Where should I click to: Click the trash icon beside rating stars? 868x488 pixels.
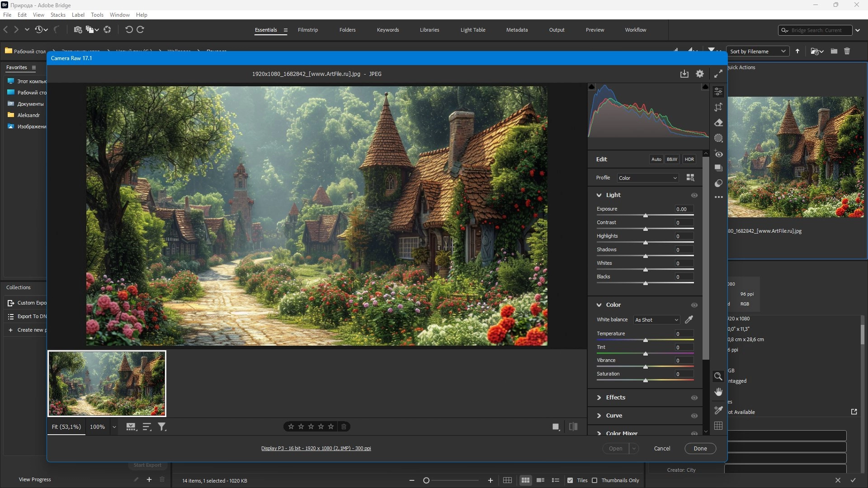click(344, 427)
